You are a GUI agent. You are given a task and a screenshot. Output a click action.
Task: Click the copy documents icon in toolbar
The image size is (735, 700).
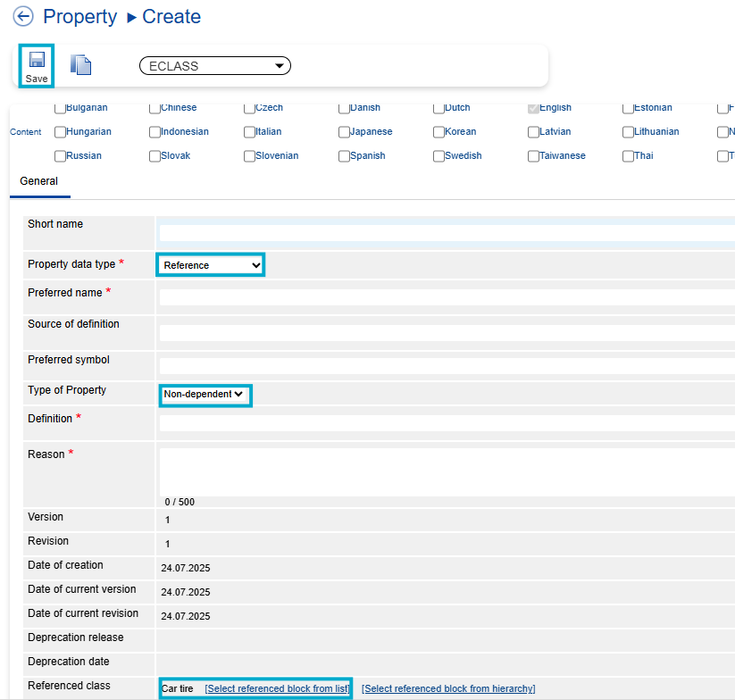click(x=81, y=65)
